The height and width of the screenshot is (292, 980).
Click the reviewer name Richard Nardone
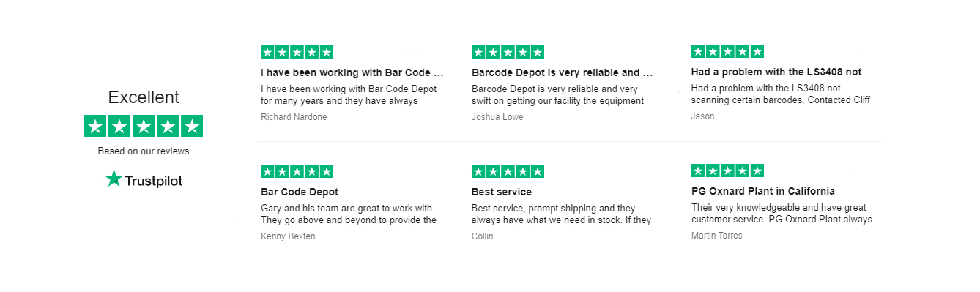[x=294, y=117]
